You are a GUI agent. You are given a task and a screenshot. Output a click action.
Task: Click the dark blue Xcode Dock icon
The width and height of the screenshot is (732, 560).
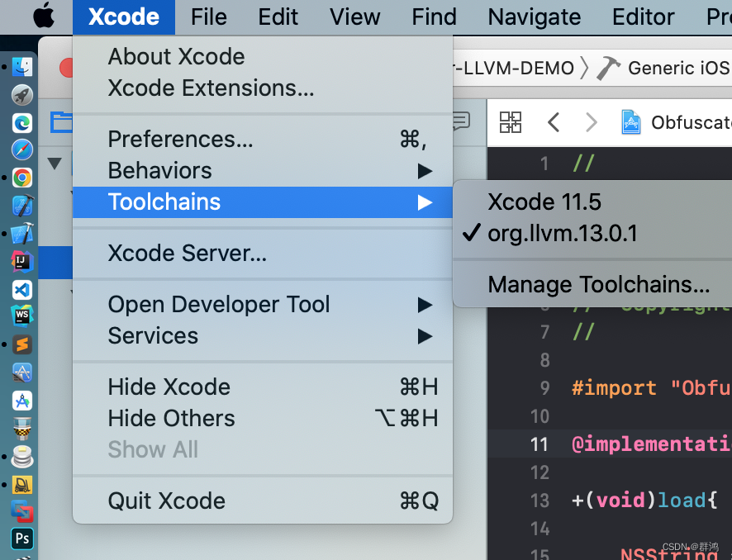[x=22, y=206]
